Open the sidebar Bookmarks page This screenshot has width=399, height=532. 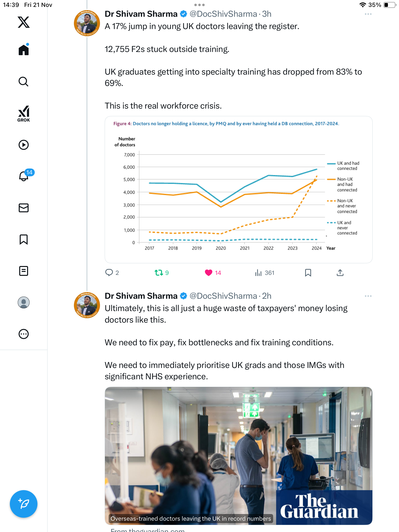point(24,239)
